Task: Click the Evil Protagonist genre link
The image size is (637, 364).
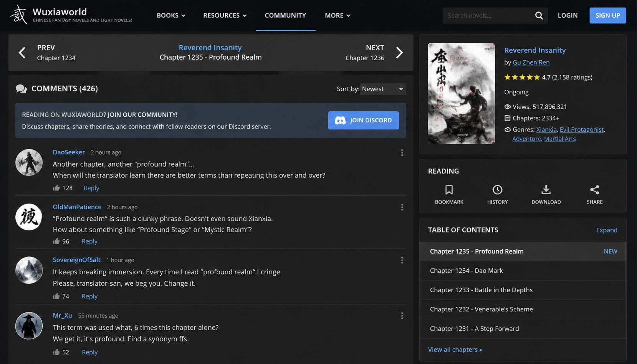Action: [582, 129]
